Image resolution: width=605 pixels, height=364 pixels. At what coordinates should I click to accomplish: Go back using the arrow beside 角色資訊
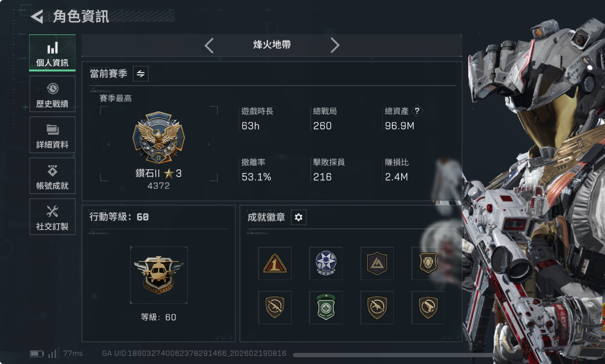point(37,16)
